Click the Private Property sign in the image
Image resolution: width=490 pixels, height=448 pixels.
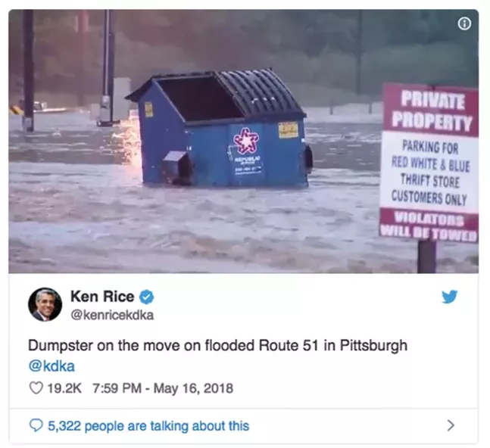[x=429, y=163]
